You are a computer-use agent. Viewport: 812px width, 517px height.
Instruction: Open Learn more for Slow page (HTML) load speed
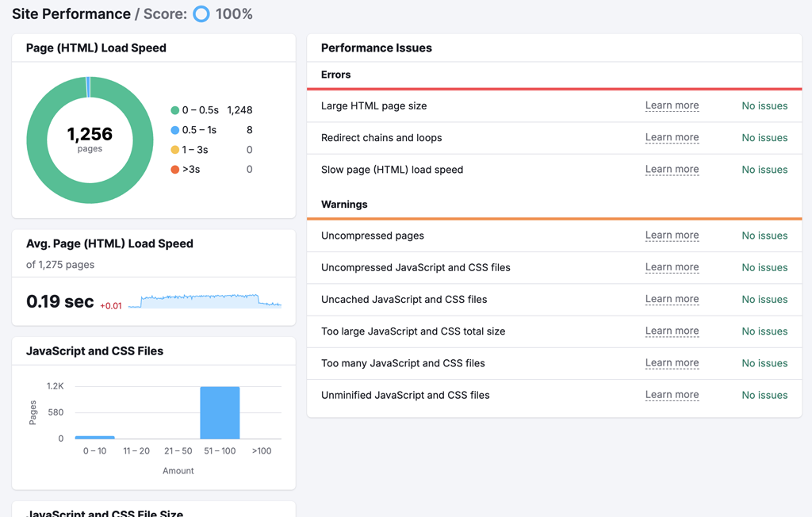pyautogui.click(x=672, y=170)
